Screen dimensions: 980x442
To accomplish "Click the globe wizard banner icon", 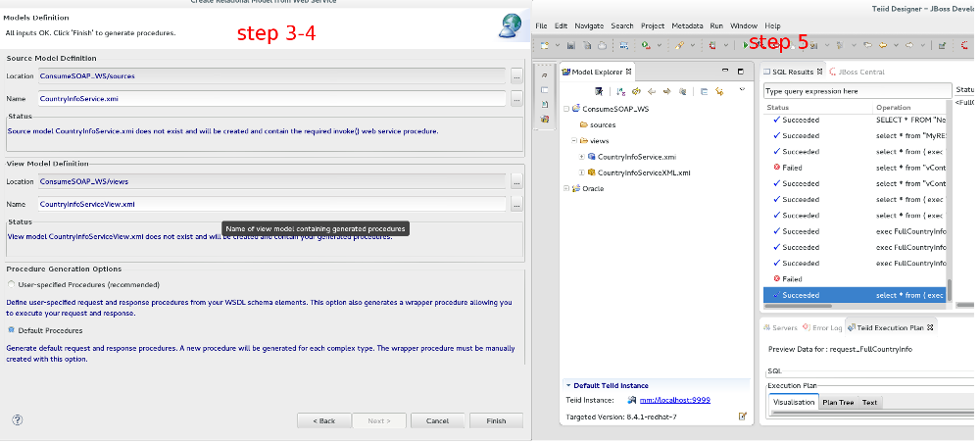I will click(x=511, y=25).
